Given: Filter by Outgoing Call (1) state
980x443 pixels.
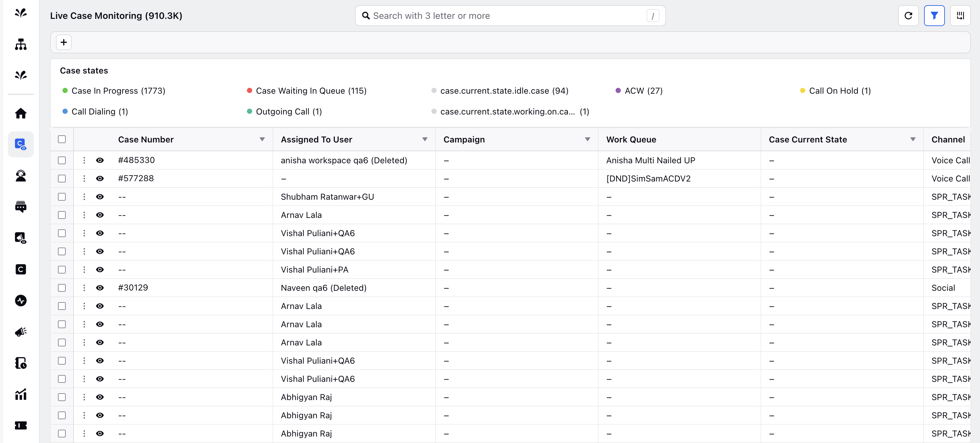Looking at the screenshot, I should coord(284,112).
